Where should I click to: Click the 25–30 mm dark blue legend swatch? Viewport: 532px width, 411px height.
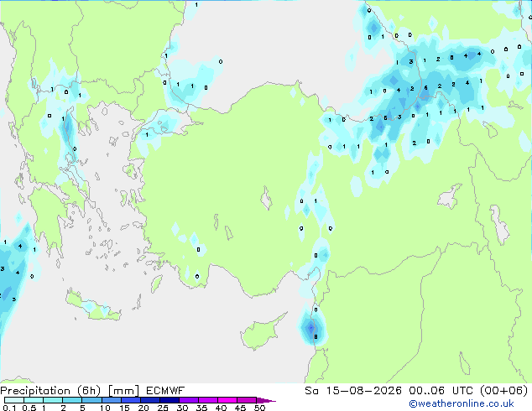coord(170,400)
